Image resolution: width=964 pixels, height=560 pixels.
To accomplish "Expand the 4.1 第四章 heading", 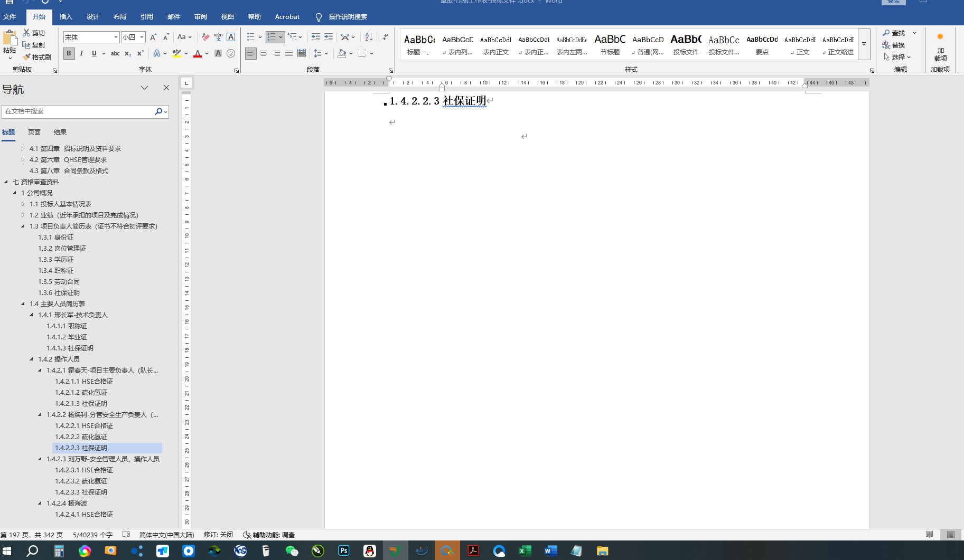I will 23,148.
